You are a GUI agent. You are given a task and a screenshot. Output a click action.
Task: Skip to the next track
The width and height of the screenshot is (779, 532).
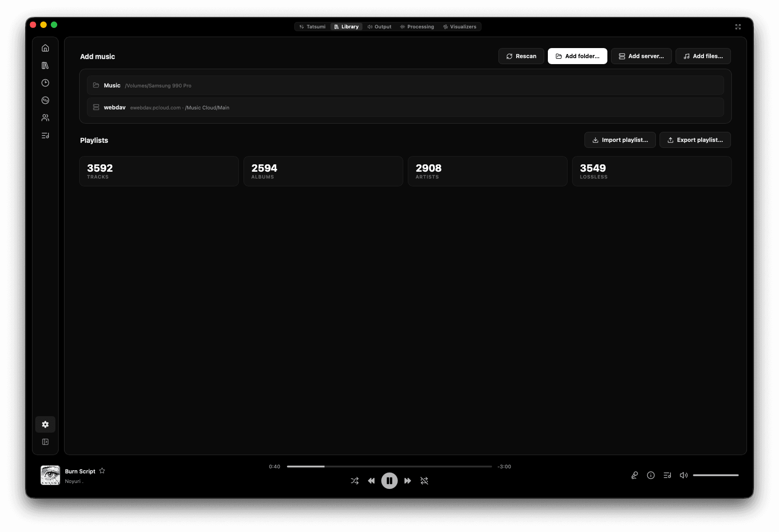407,481
